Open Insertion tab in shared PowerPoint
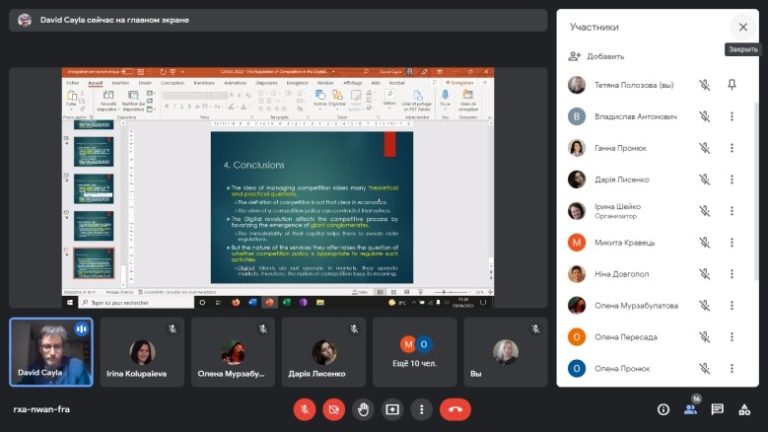 click(x=120, y=83)
